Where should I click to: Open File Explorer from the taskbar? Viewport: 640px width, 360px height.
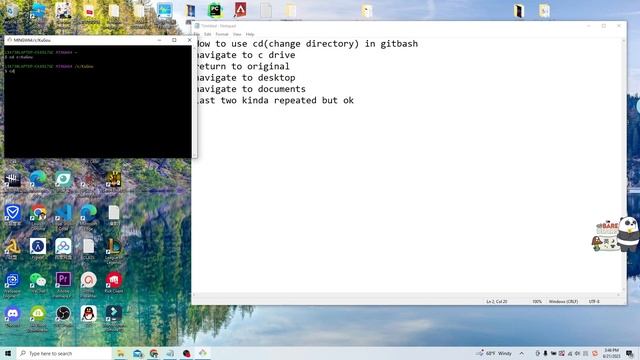(121, 353)
